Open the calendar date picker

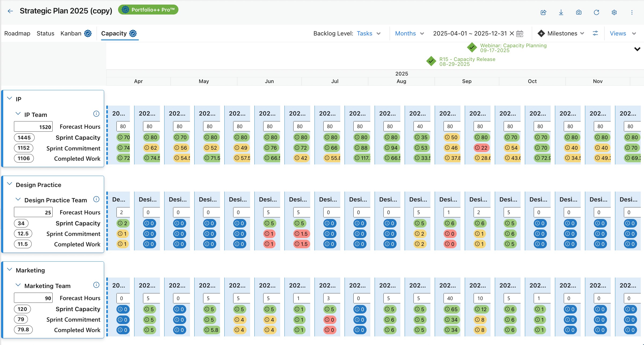pos(519,33)
